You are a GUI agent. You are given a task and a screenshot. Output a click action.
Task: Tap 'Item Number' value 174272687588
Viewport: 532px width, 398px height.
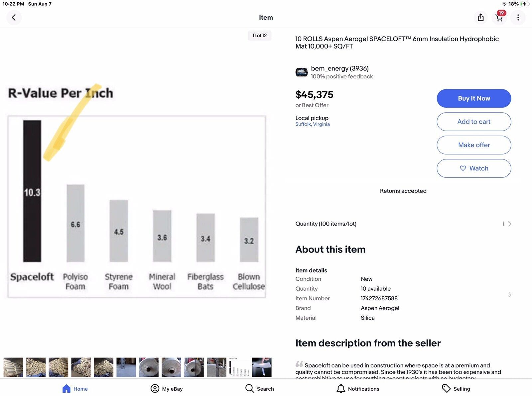pos(379,298)
